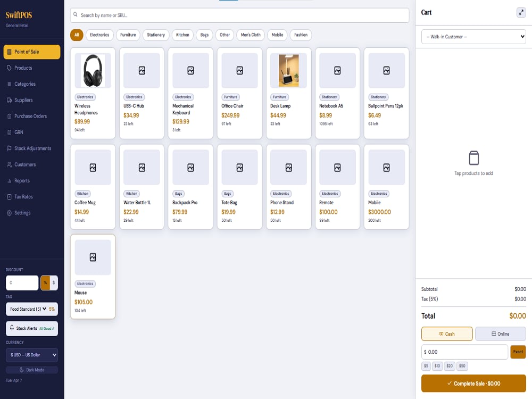Expand the cart panel fullscreen icon
Image resolution: width=532 pixels, height=399 pixels.
[x=521, y=13]
